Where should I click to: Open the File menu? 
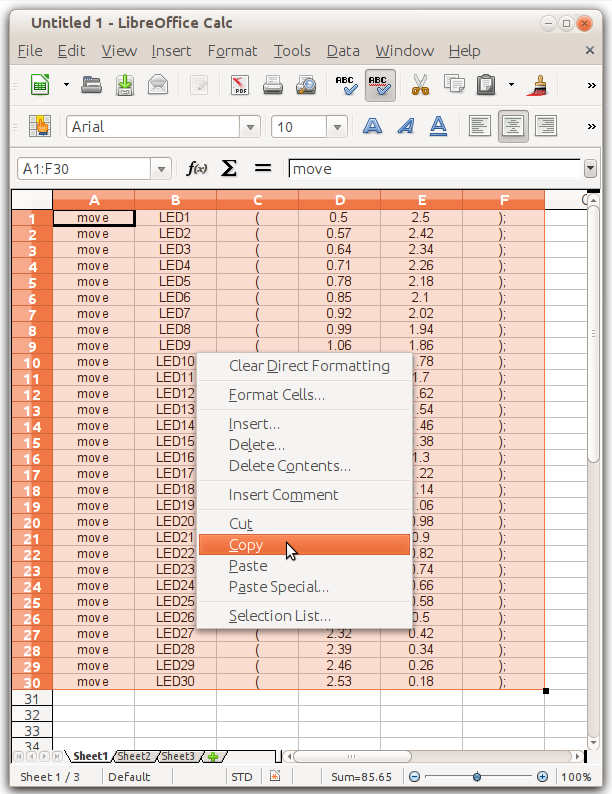pyautogui.click(x=30, y=51)
